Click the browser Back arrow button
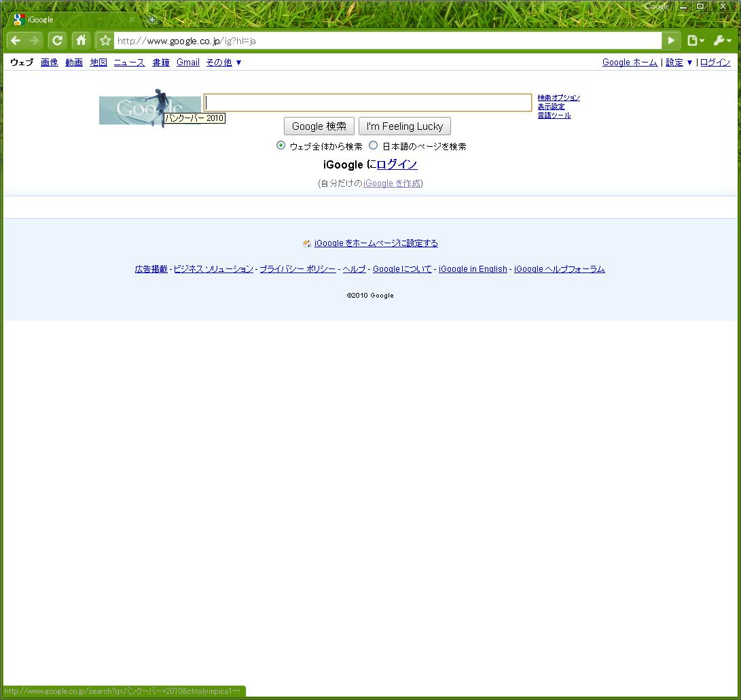 click(x=16, y=41)
